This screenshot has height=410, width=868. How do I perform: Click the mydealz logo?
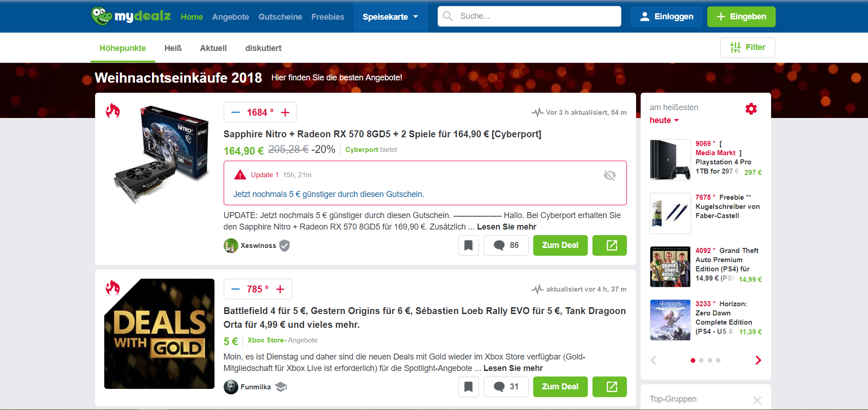[x=131, y=17]
